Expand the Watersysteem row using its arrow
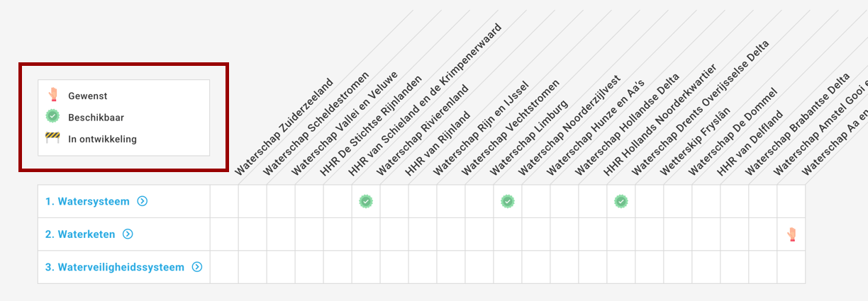 pos(143,201)
